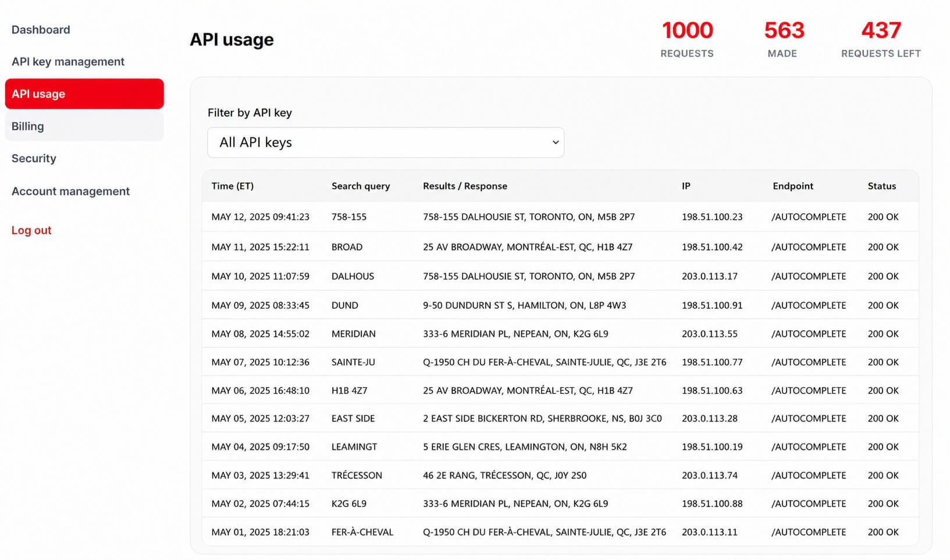Click the search query DALHOUS
The height and width of the screenshot is (560, 950).
[x=353, y=276]
